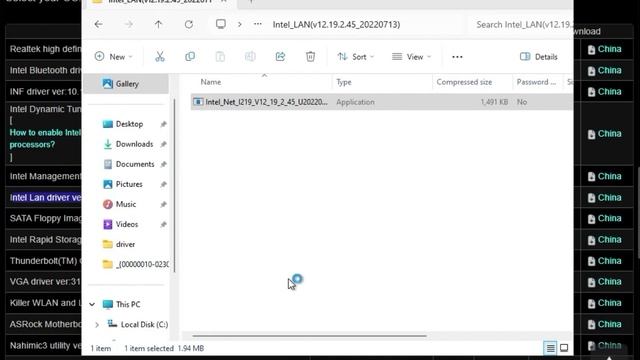
Task: Open the View dropdown
Action: (x=411, y=57)
